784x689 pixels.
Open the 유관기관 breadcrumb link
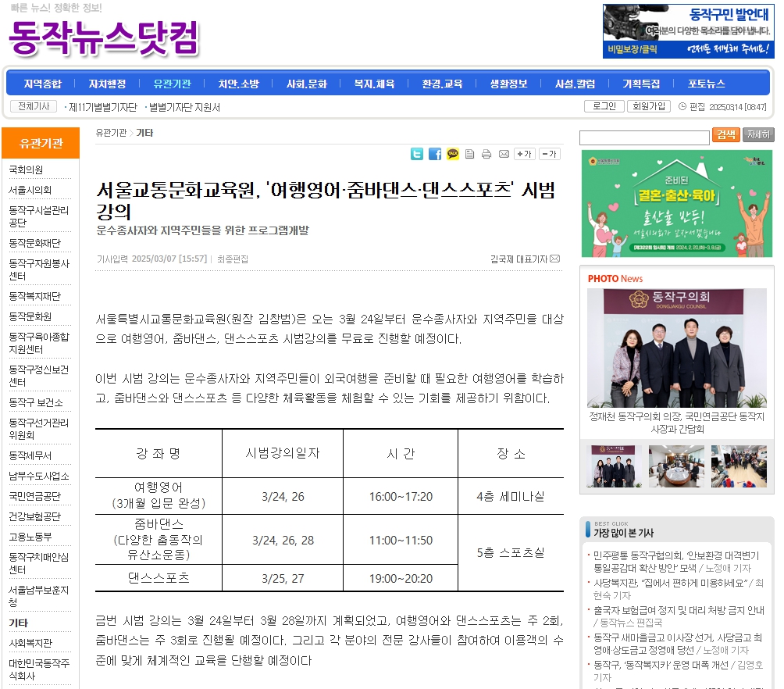point(111,133)
